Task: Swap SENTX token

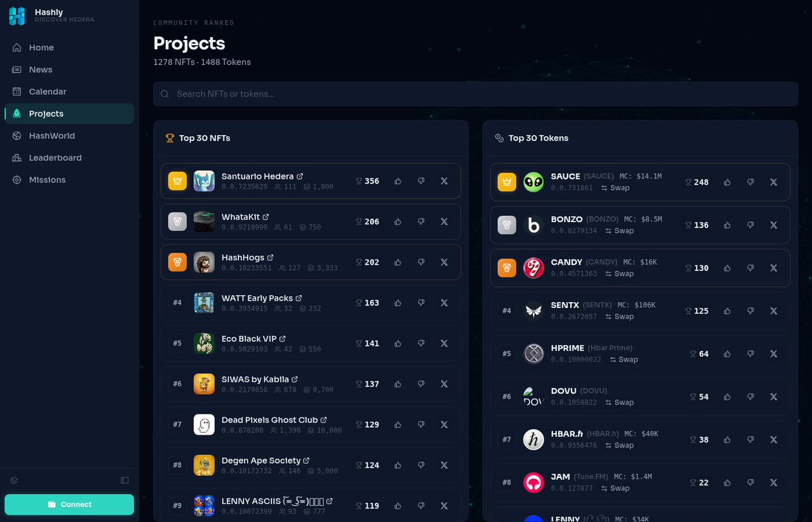Action: tap(620, 316)
